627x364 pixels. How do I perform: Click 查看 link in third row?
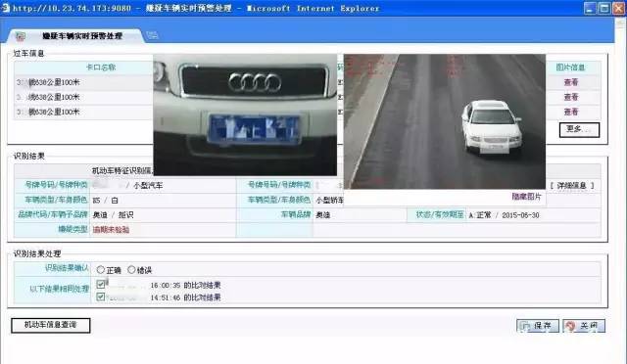coord(571,112)
